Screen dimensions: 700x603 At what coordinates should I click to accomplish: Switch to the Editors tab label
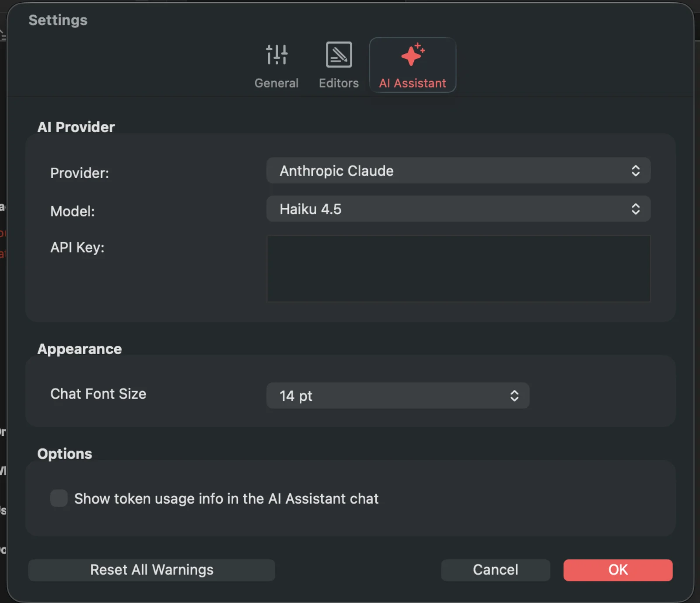[339, 83]
